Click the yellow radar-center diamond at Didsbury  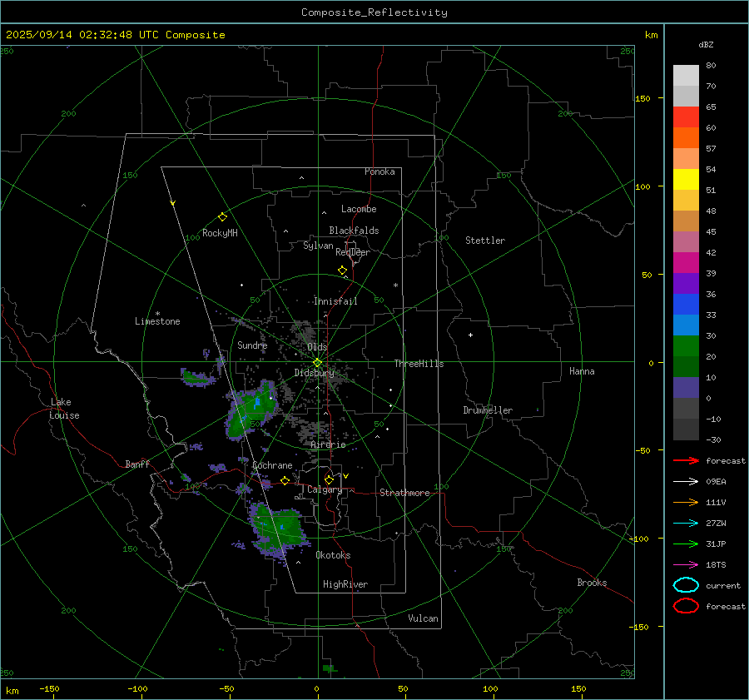pos(318,363)
